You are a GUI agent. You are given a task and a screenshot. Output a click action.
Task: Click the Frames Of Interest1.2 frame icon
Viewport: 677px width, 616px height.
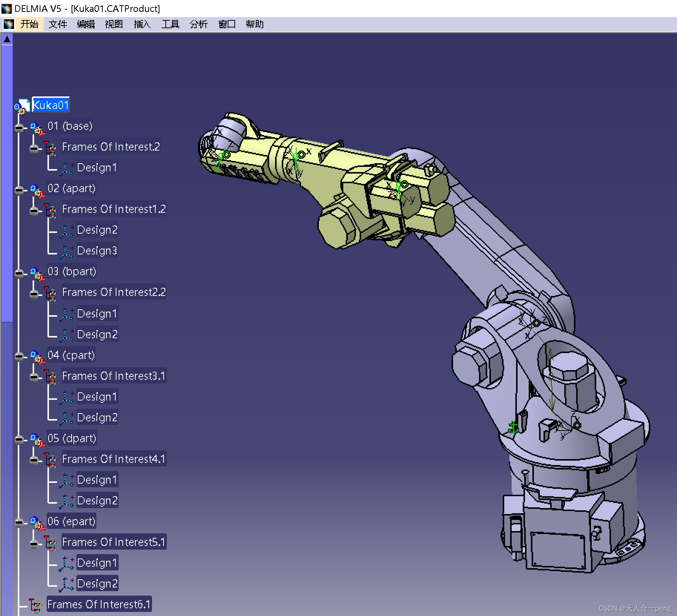pyautogui.click(x=51, y=211)
